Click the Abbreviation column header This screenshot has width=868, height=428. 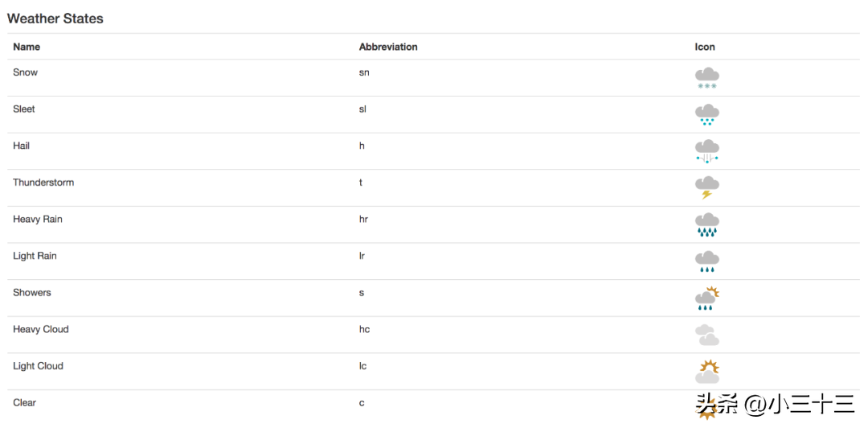coord(388,47)
